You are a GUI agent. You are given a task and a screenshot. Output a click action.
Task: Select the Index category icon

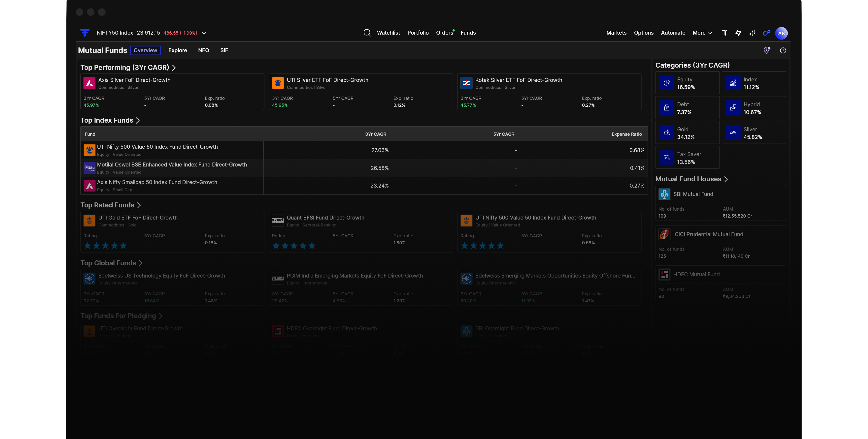[733, 83]
